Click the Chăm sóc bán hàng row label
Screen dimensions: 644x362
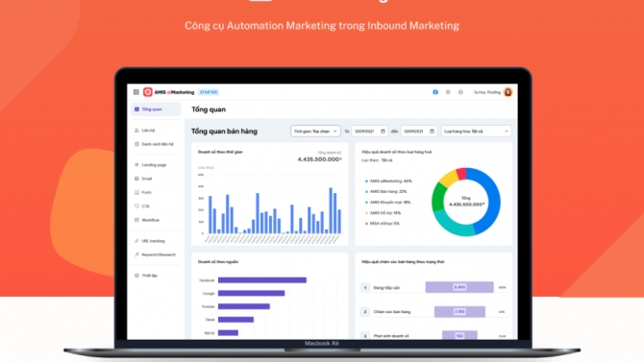click(x=392, y=312)
